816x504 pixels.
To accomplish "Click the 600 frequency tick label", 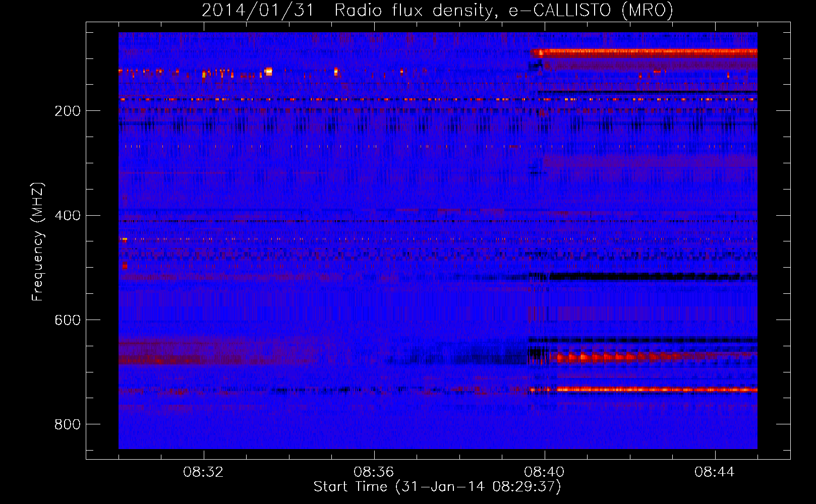I will [68, 320].
